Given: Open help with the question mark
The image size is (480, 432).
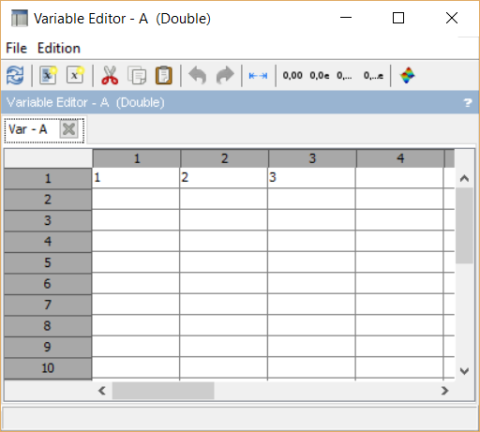Looking at the screenshot, I should (x=468, y=103).
